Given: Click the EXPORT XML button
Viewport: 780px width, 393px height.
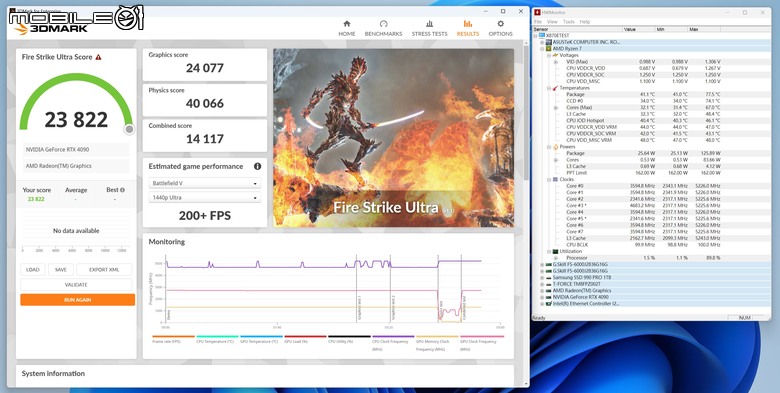Looking at the screenshot, I should (x=104, y=270).
